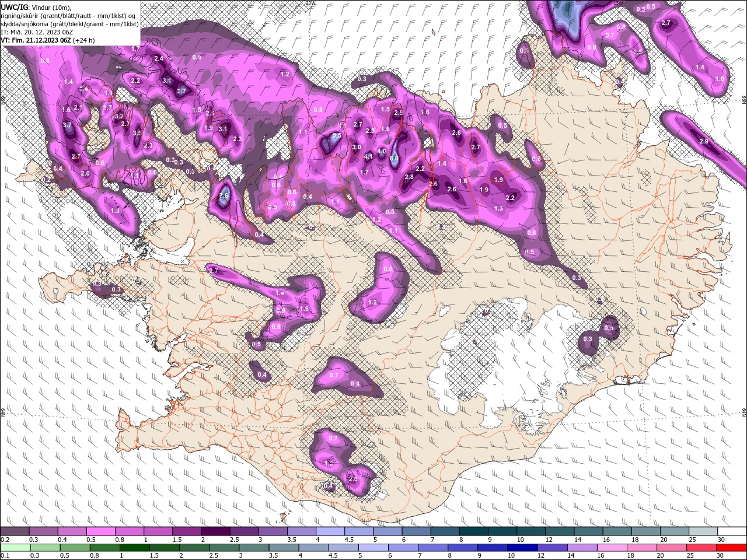747x560 pixels.
Task: Click the 10 deep blue swatch in the bottom legend row
Action: tap(522, 548)
